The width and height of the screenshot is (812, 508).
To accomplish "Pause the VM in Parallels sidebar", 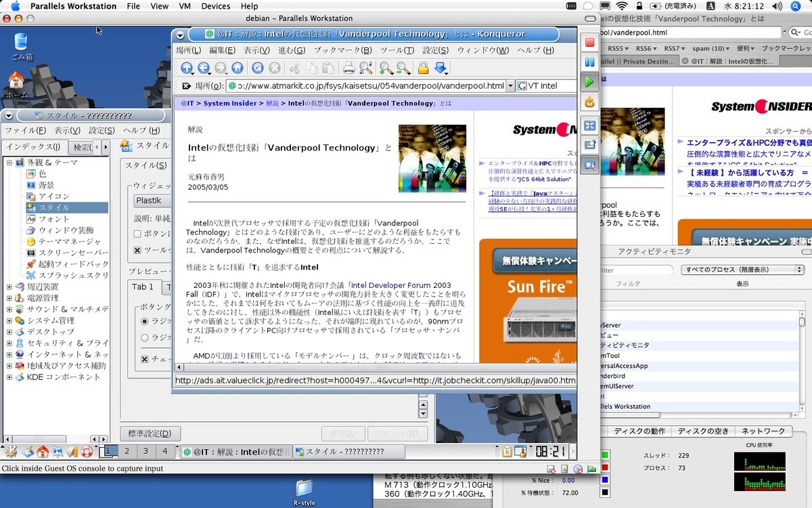I will tap(589, 62).
